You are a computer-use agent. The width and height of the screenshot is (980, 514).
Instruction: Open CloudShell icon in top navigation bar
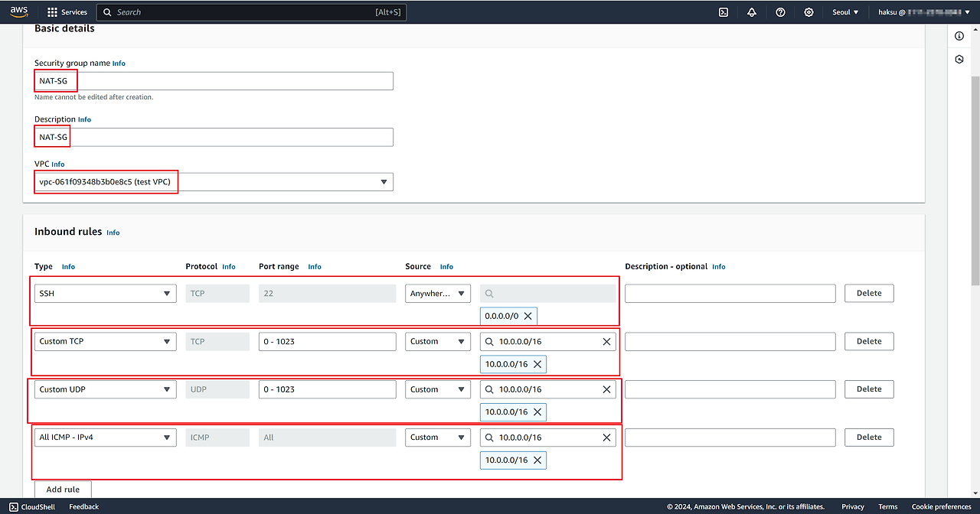coord(723,12)
